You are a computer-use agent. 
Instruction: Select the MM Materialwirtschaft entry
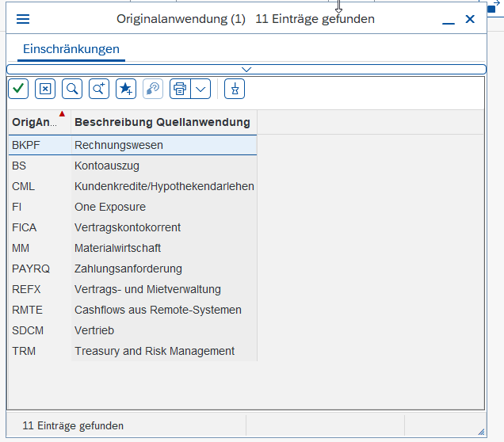click(x=117, y=248)
